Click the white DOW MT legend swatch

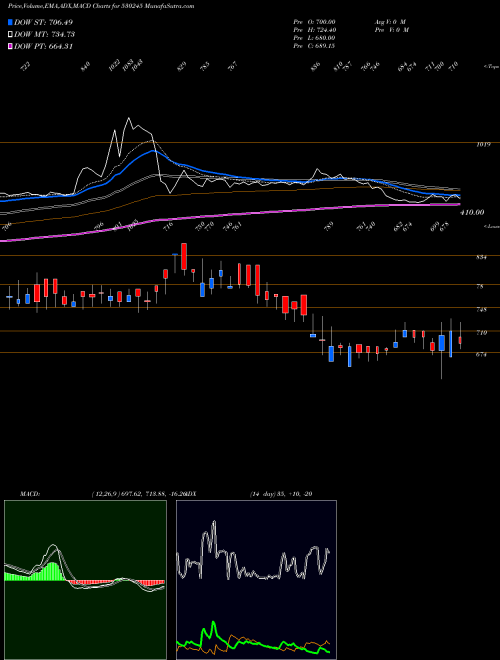point(10,34)
